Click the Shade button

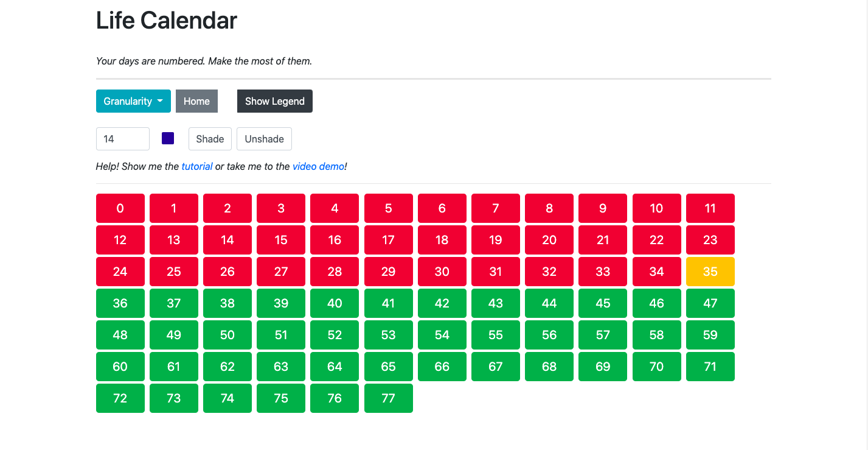click(210, 139)
